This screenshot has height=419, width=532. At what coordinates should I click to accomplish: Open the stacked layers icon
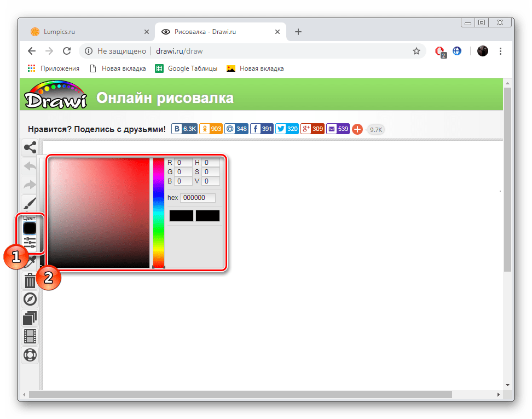point(30,318)
